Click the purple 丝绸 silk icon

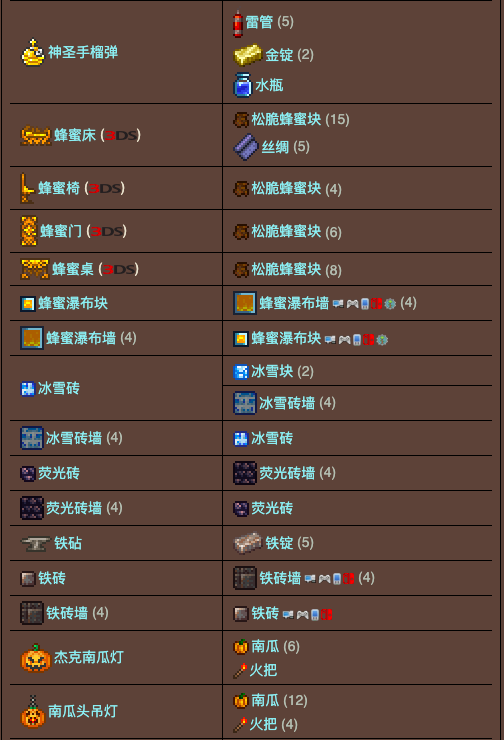click(x=246, y=147)
